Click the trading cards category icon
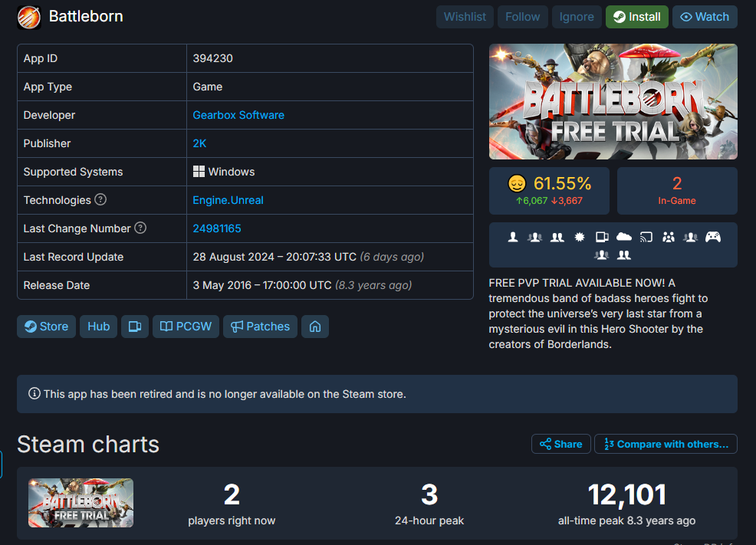Viewport: 756px width, 545px height. point(602,237)
